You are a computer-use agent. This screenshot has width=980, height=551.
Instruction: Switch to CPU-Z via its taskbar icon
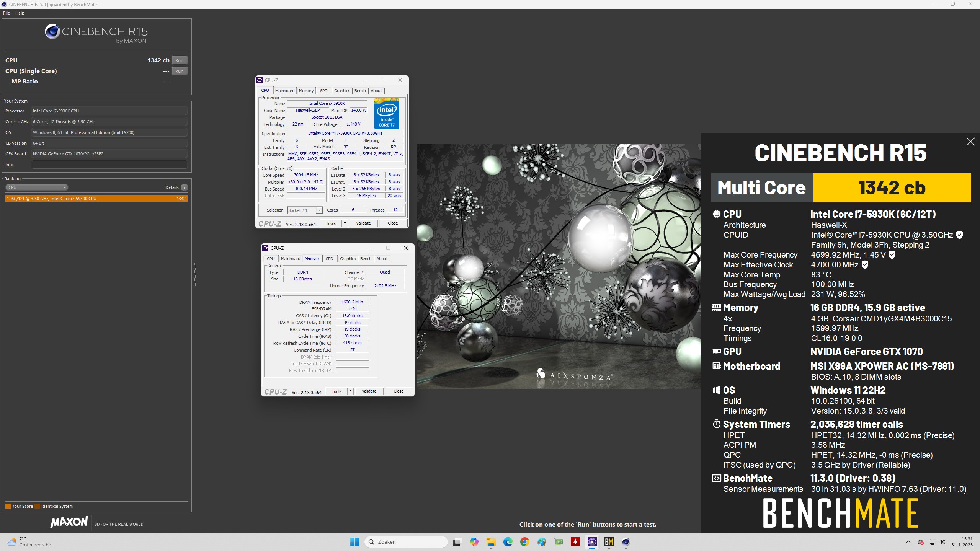592,542
